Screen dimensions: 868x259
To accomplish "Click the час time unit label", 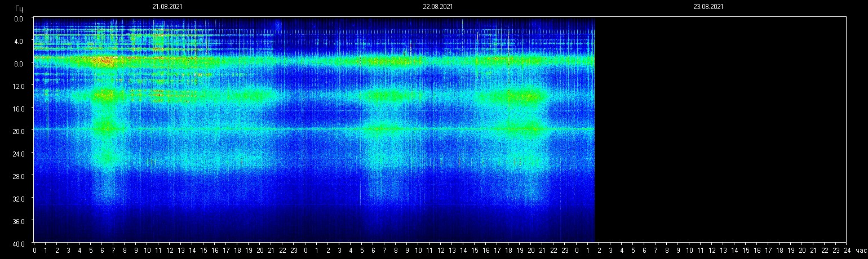I will (x=860, y=251).
